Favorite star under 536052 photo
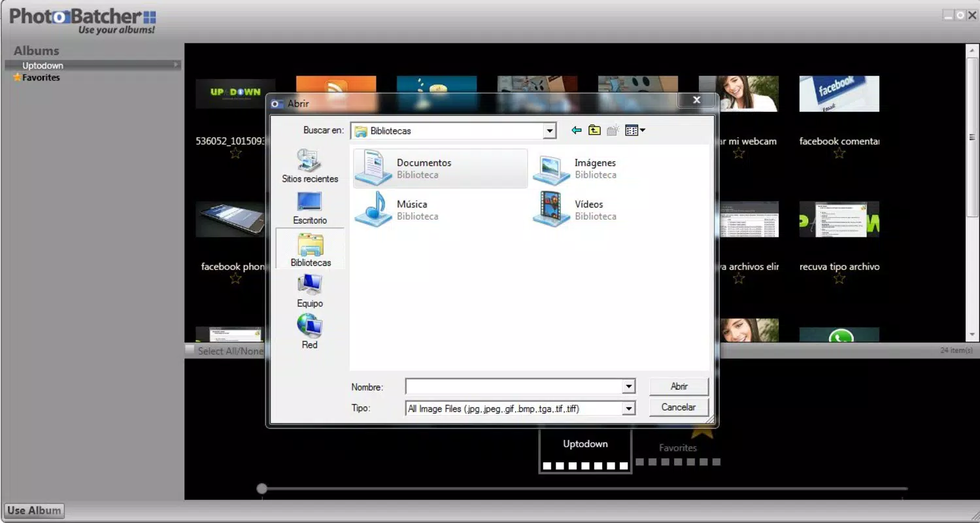The height and width of the screenshot is (523, 980). (x=235, y=154)
